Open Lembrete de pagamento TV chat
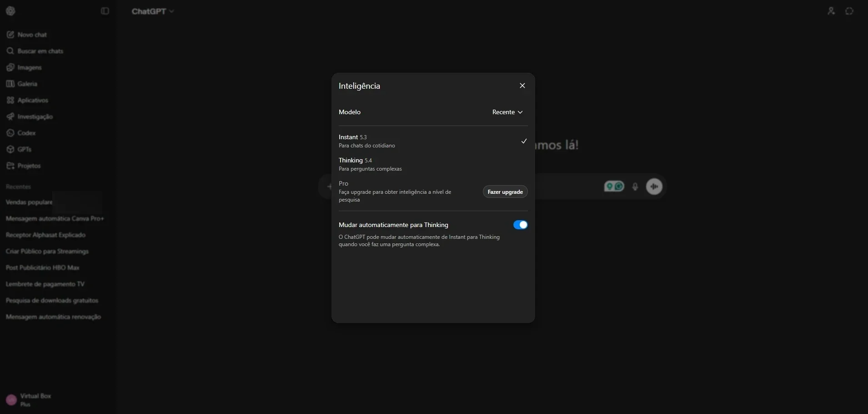 tap(45, 284)
